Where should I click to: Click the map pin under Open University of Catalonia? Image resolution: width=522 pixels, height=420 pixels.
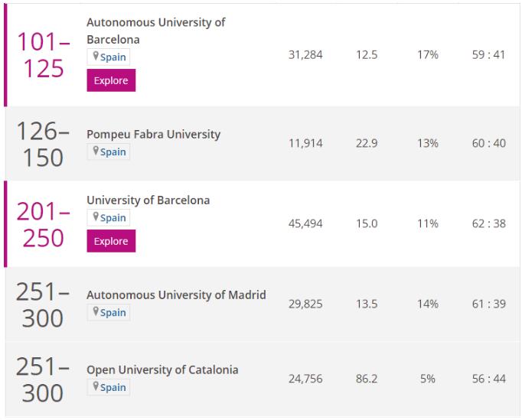point(96,387)
